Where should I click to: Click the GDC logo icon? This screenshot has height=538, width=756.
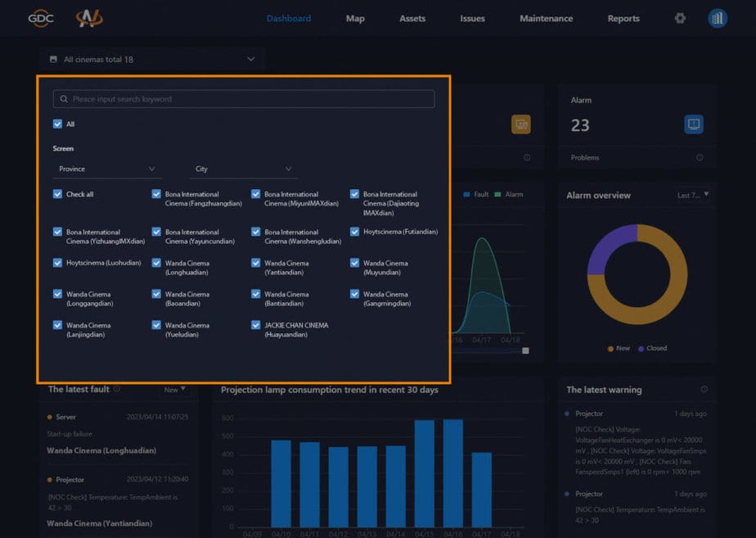pyautogui.click(x=41, y=18)
